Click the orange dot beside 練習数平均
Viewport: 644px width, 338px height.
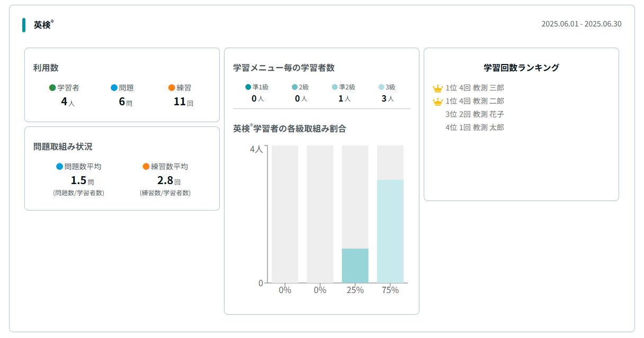(x=146, y=167)
